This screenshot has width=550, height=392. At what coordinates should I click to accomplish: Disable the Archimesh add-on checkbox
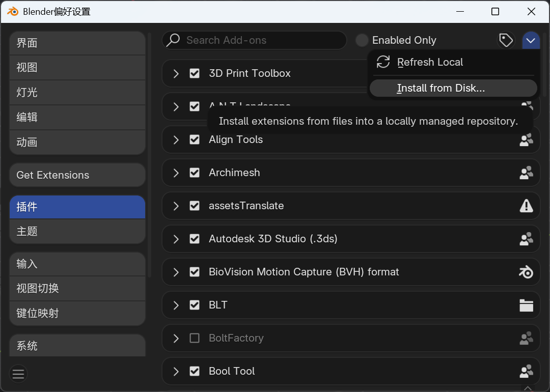coord(195,173)
